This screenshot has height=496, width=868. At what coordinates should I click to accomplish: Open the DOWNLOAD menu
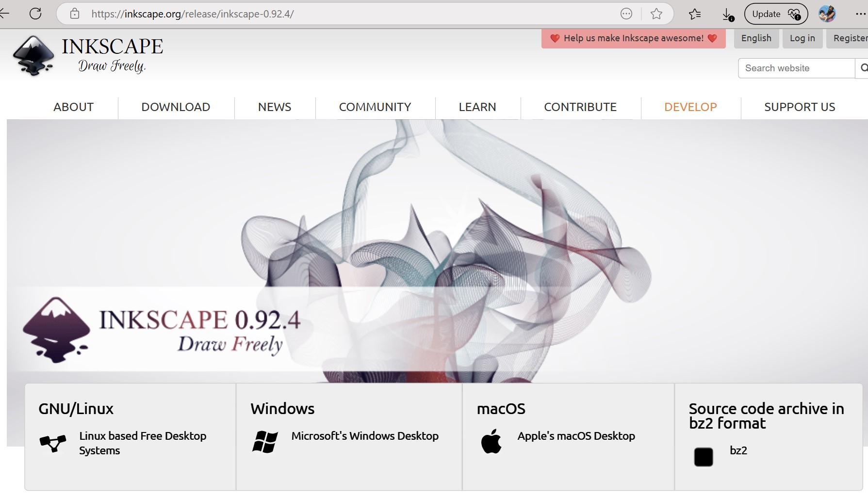[x=176, y=107]
